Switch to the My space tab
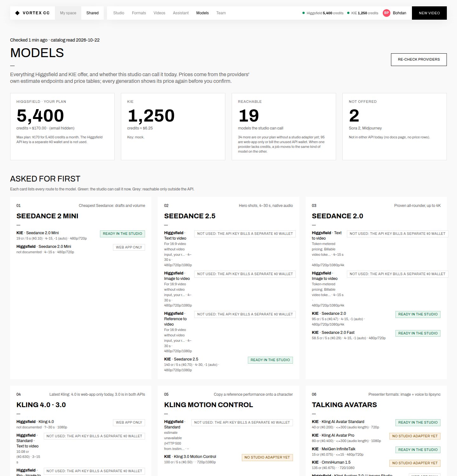Image resolution: width=457 pixels, height=476 pixels. [x=68, y=13]
